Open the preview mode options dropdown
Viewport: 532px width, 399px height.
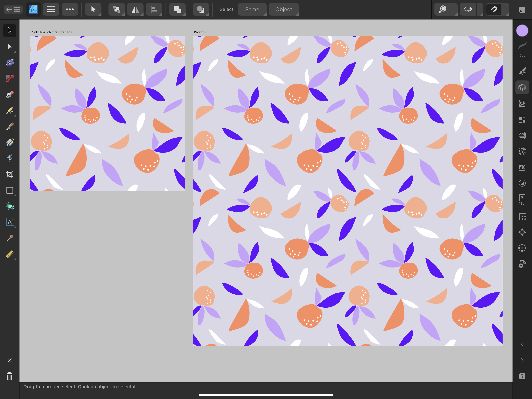tap(480, 9)
